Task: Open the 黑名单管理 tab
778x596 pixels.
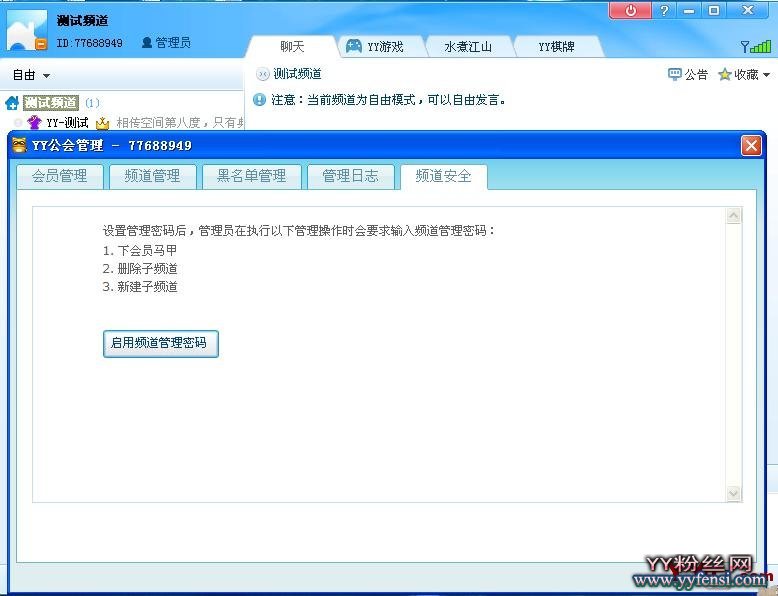Action: 252,176
